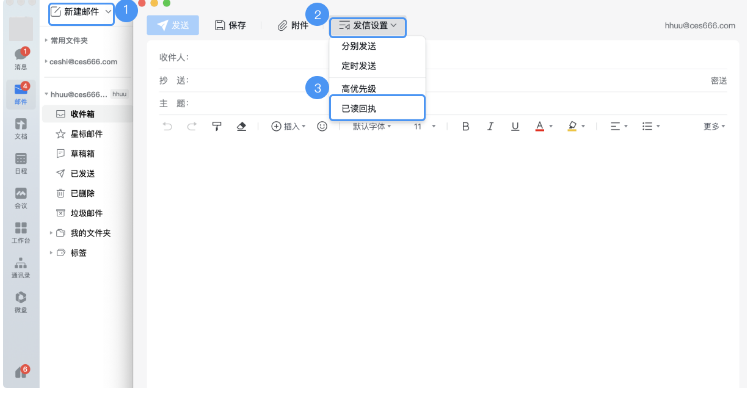Click the emoji smiley icon

point(322,126)
